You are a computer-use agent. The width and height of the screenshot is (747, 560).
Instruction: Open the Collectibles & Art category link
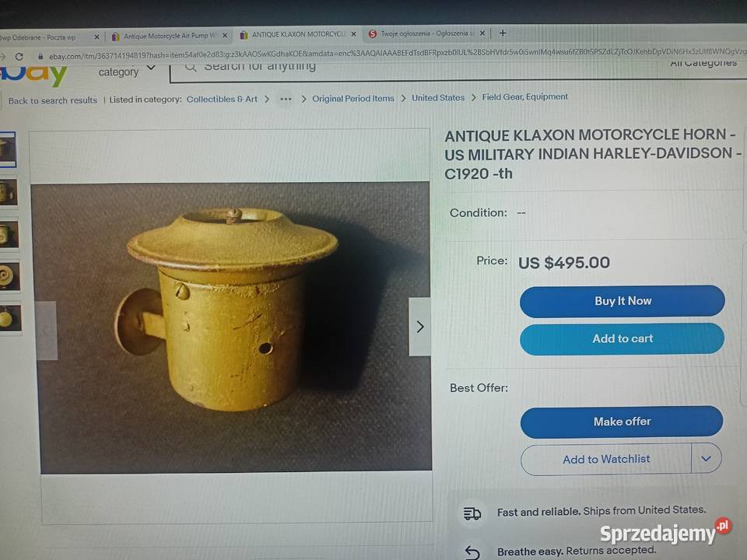(x=222, y=99)
